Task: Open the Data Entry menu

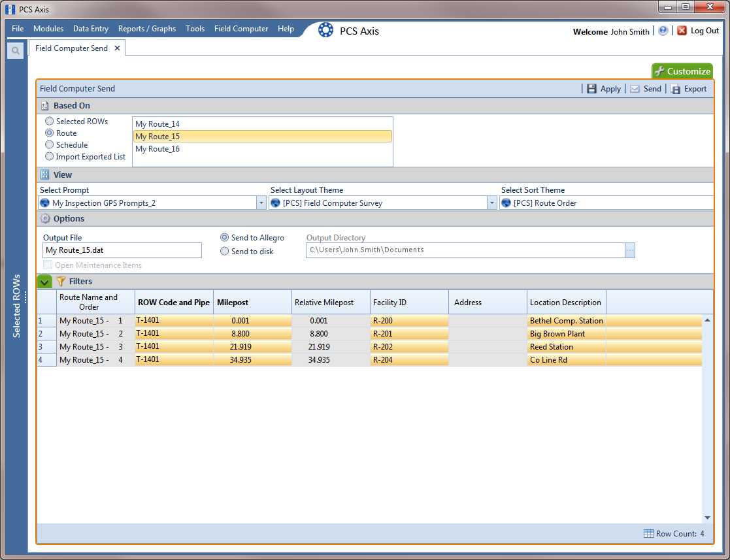Action: tap(91, 28)
